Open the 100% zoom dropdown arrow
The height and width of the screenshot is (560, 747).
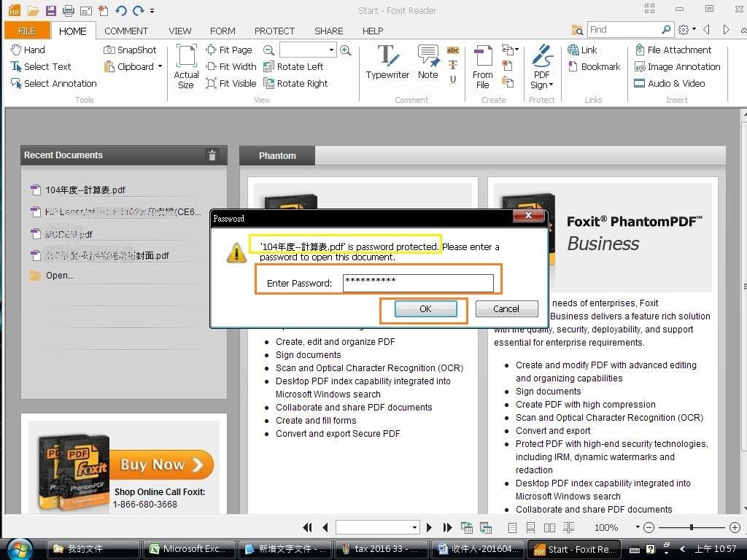(x=638, y=527)
